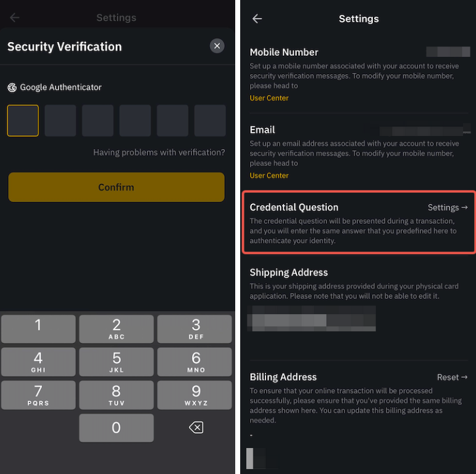
Task: Open User Center link under Mobile Number
Action: point(269,98)
